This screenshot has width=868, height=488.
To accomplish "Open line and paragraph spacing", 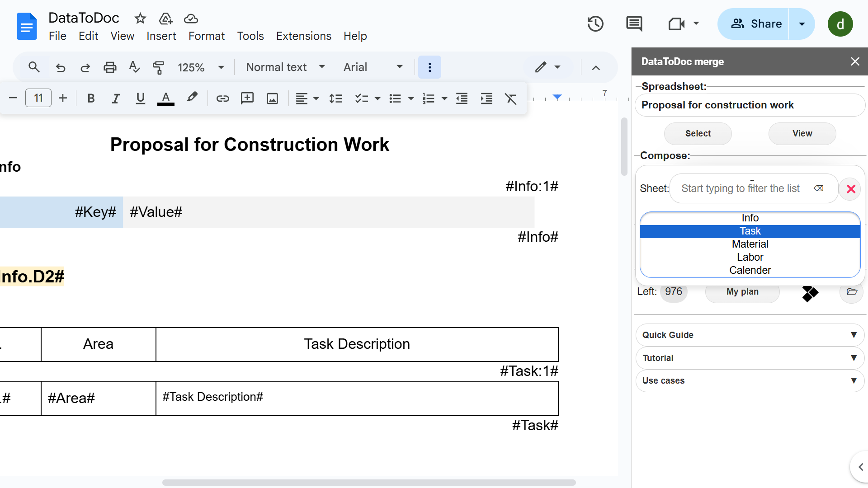I will (335, 98).
